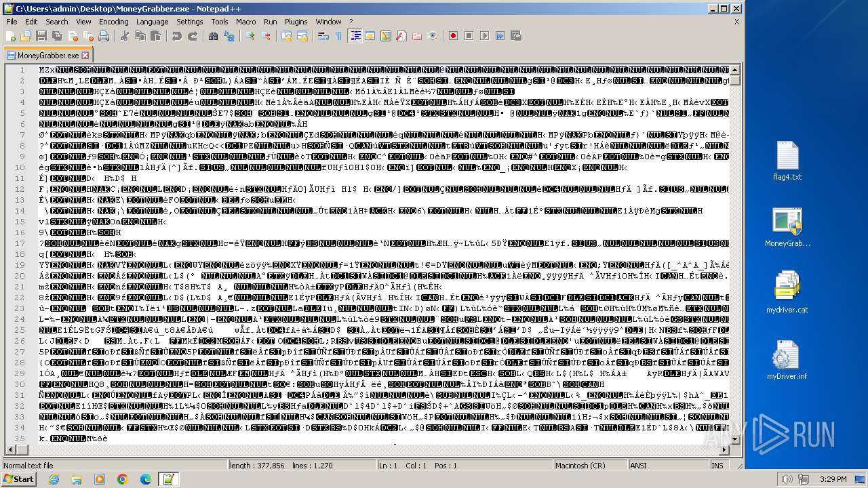Print the document using Print icon
Viewport: 868px width, 488px height.
click(x=102, y=36)
